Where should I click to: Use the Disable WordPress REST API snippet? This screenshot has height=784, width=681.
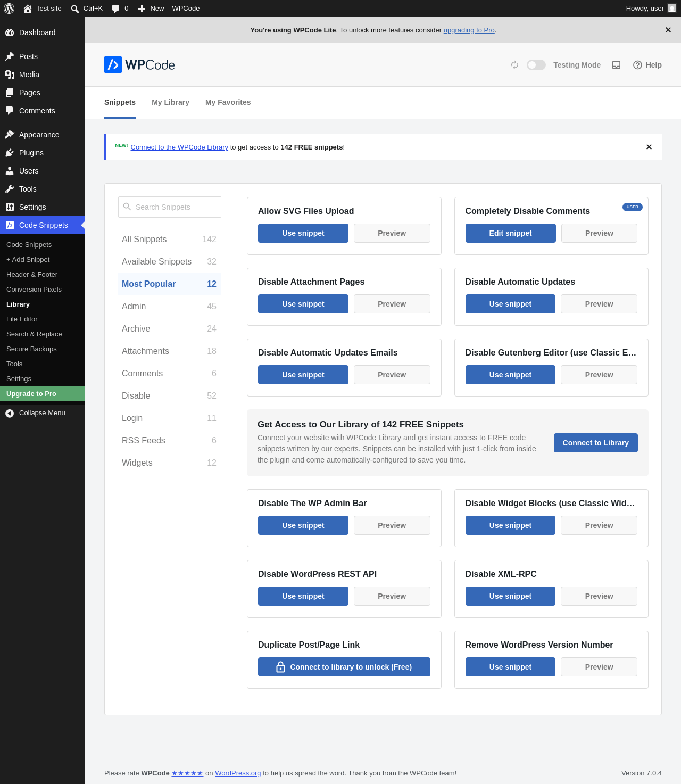point(303,596)
